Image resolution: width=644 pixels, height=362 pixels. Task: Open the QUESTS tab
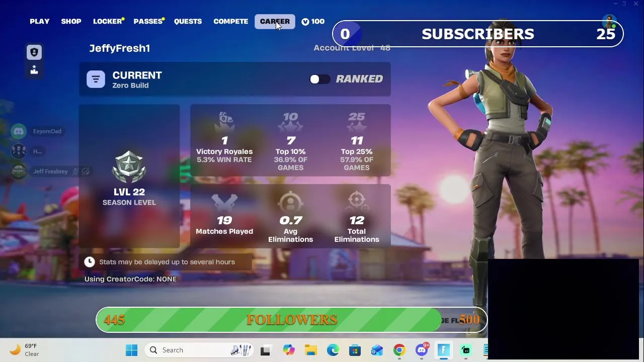point(188,22)
